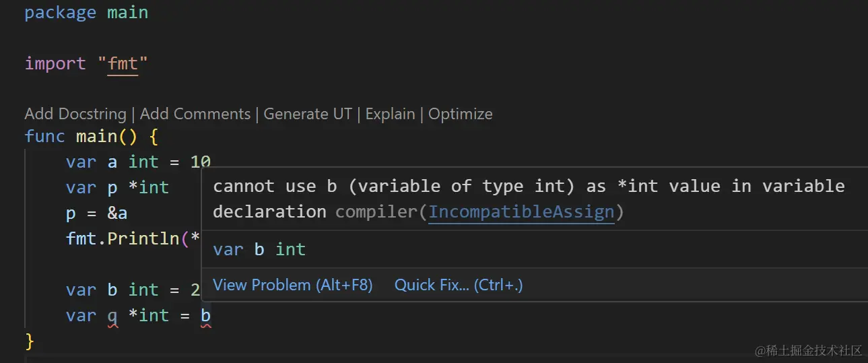Click the closing brace of main
The height and width of the screenshot is (363, 868).
click(30, 341)
